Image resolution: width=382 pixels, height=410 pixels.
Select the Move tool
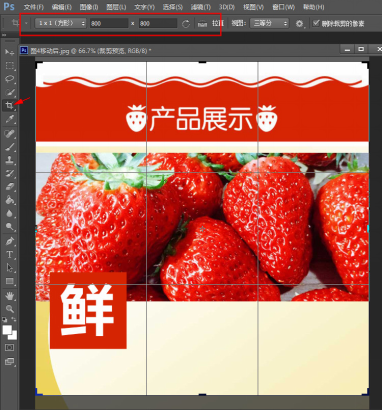point(9,52)
